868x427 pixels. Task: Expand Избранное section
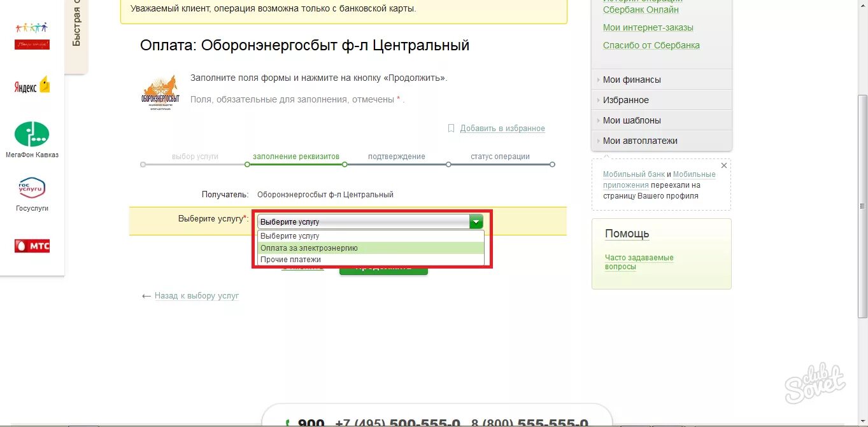click(x=662, y=100)
